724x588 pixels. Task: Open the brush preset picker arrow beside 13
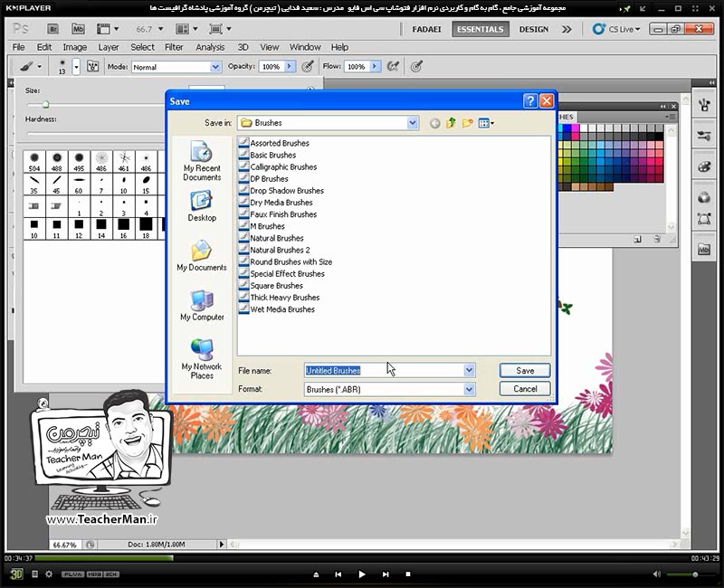(76, 67)
